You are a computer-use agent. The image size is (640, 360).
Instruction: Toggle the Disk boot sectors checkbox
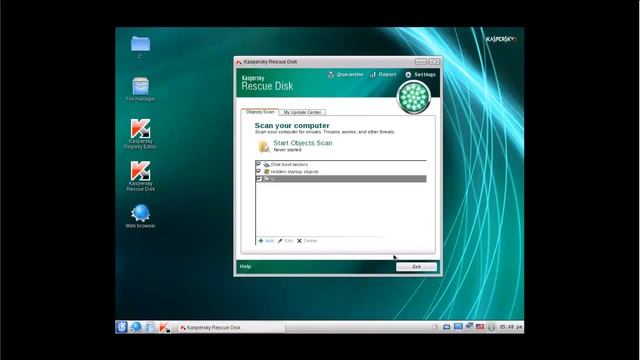(x=258, y=164)
